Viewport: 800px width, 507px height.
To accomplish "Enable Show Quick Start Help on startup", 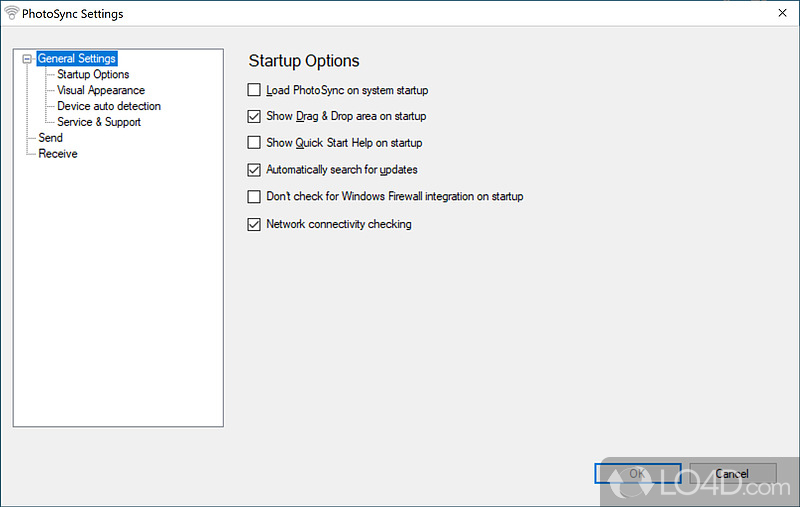I will [x=255, y=143].
